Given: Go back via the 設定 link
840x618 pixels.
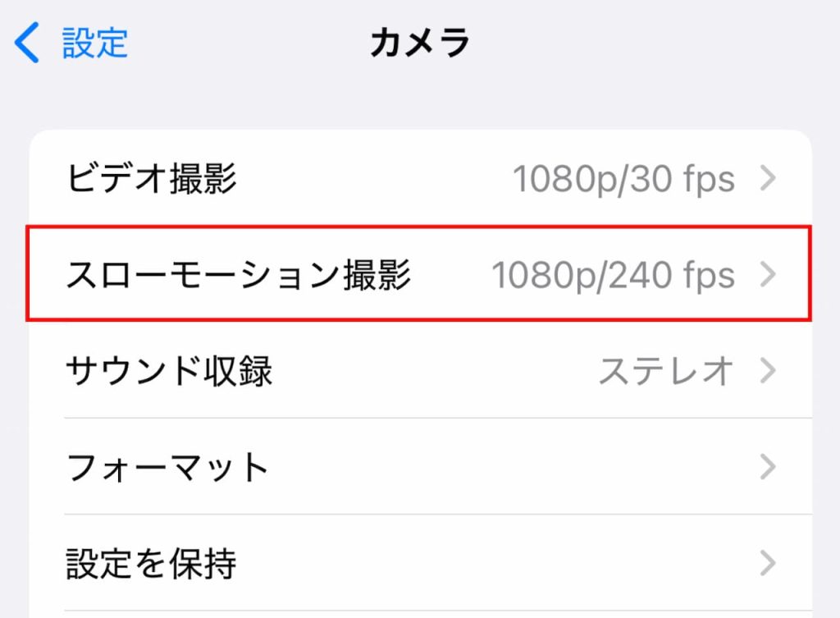Looking at the screenshot, I should click(95, 43).
